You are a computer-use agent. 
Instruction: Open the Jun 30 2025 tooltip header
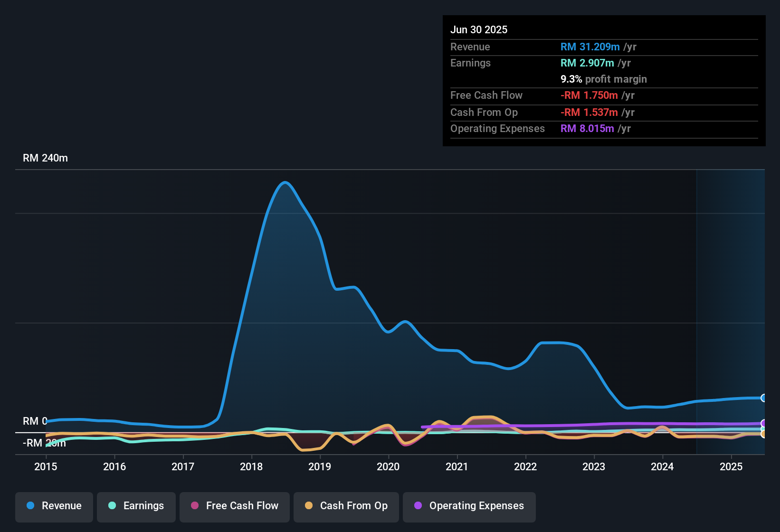pyautogui.click(x=479, y=29)
